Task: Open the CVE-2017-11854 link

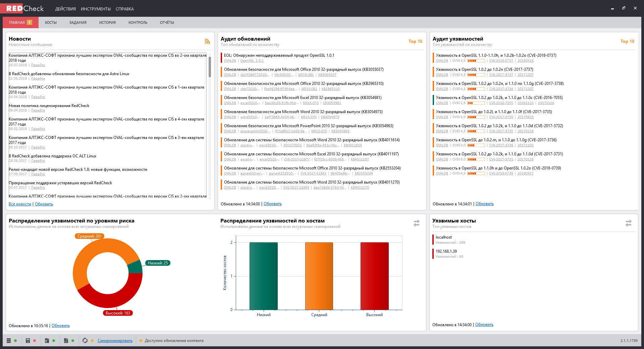Action: click(x=296, y=188)
